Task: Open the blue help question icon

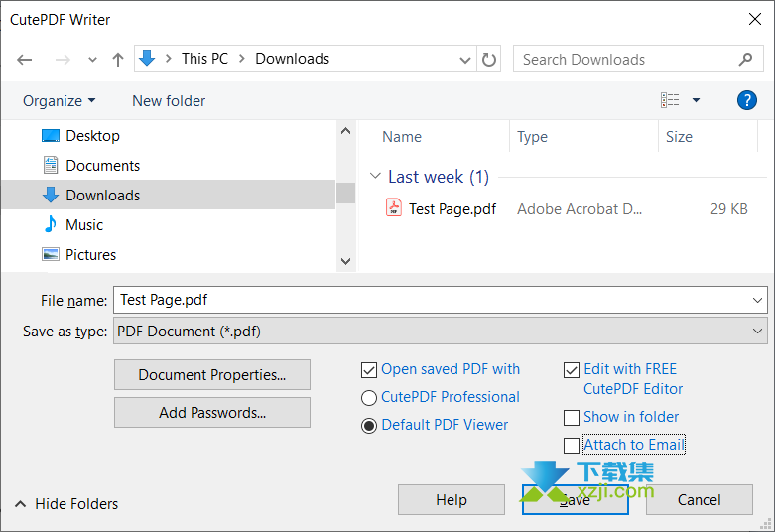Action: [746, 100]
